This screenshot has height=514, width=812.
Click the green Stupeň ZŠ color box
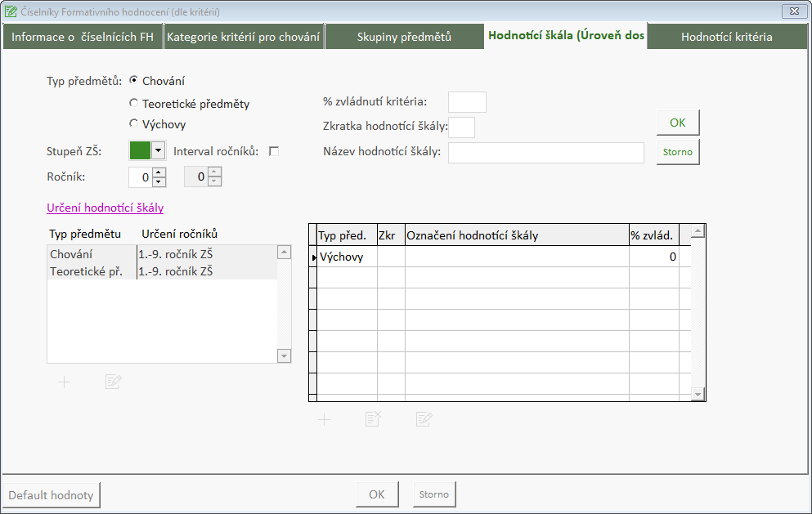(140, 150)
